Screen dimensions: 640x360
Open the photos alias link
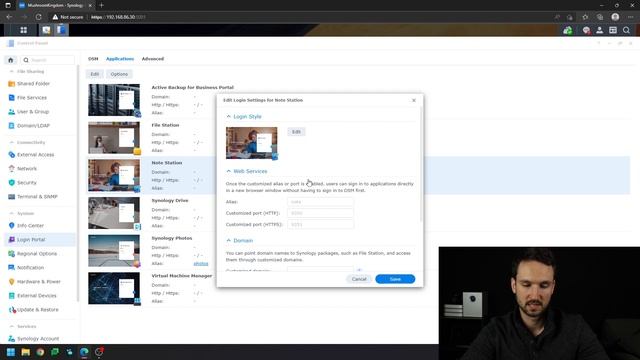click(x=201, y=263)
